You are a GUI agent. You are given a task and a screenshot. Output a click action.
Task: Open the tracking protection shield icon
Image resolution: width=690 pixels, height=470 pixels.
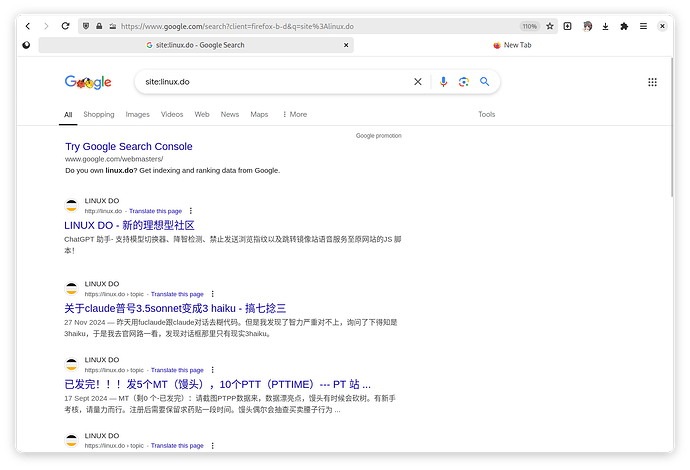[x=86, y=26]
